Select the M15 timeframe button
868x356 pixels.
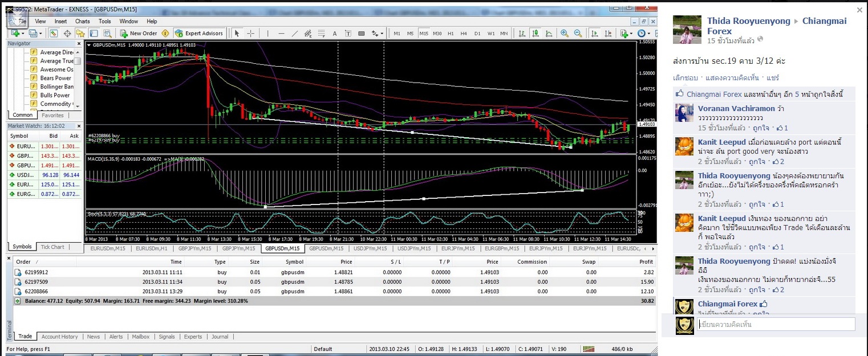[424, 33]
